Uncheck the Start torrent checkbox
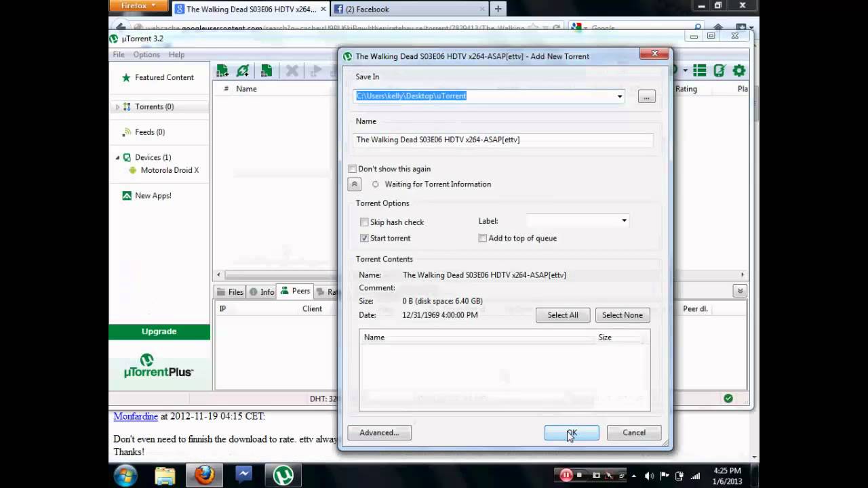This screenshot has width=868, height=488. pyautogui.click(x=364, y=238)
